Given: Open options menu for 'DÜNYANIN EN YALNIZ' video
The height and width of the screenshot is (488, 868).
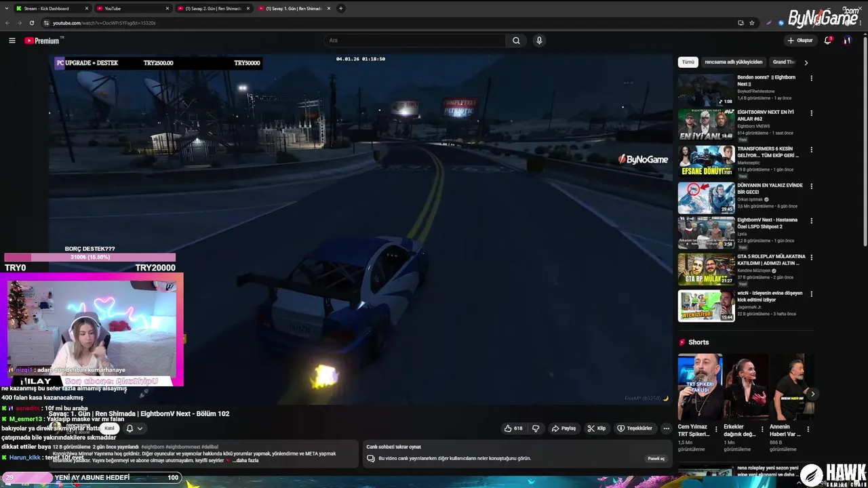Looking at the screenshot, I should point(811,186).
